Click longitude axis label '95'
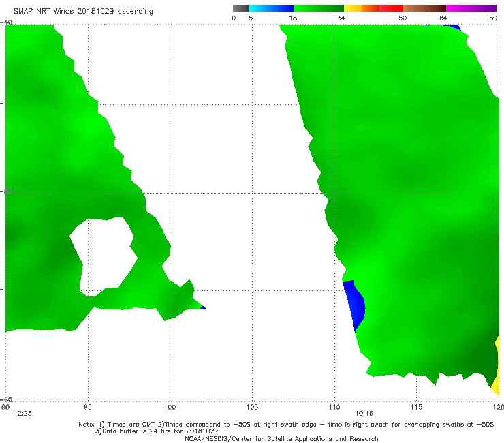This screenshot has width=504, height=443. click(x=87, y=407)
